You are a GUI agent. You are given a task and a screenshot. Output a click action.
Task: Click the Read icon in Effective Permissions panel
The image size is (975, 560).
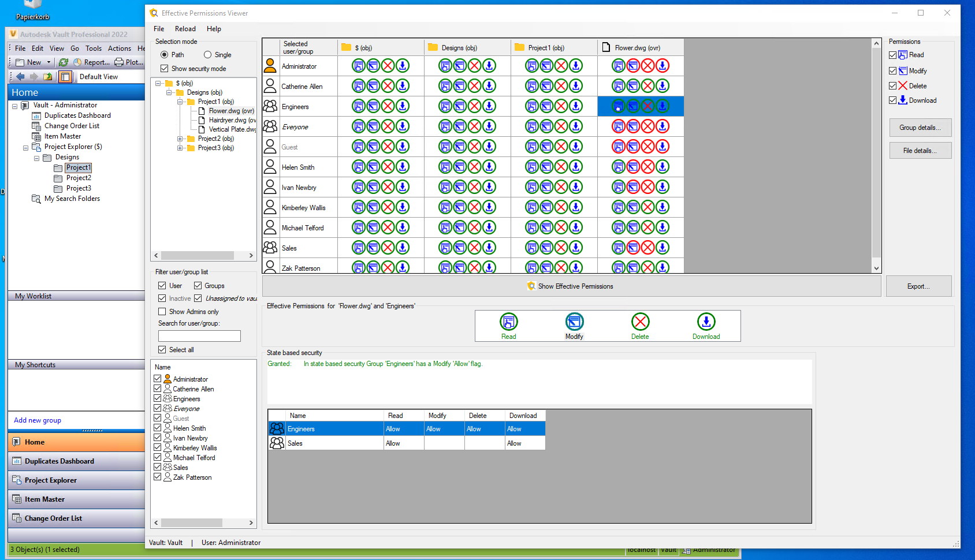[508, 322]
